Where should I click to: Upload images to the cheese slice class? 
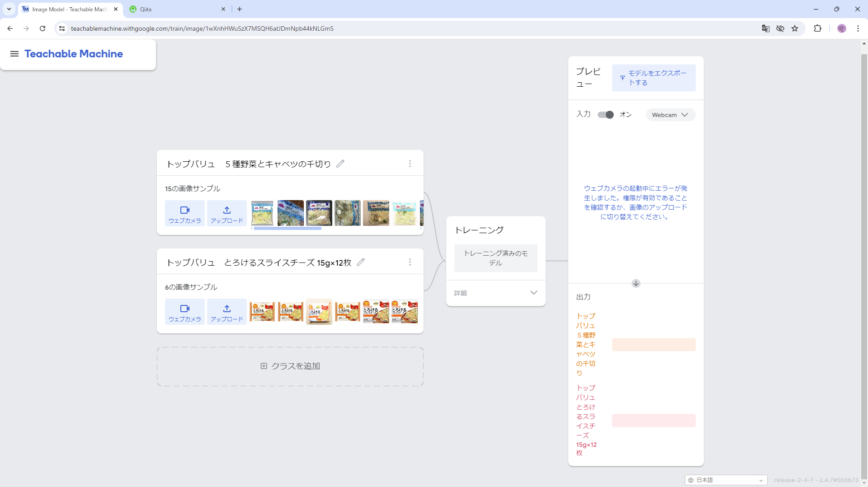[x=226, y=312]
